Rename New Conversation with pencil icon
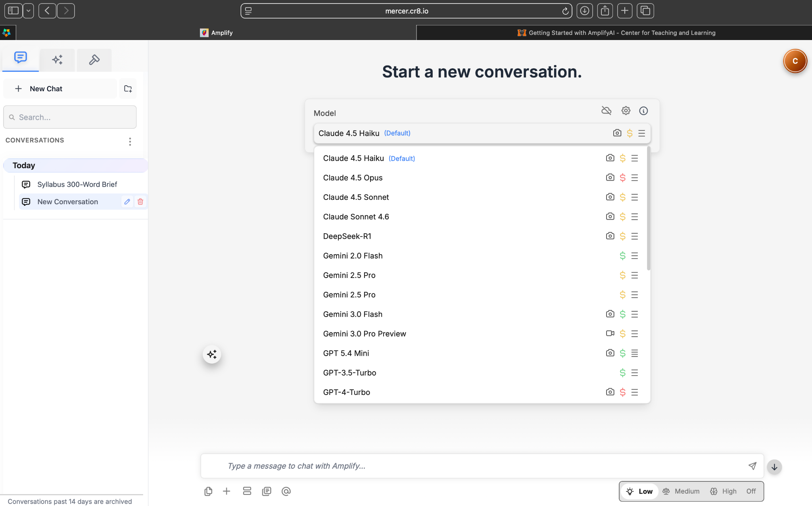The width and height of the screenshot is (812, 506). pyautogui.click(x=127, y=202)
